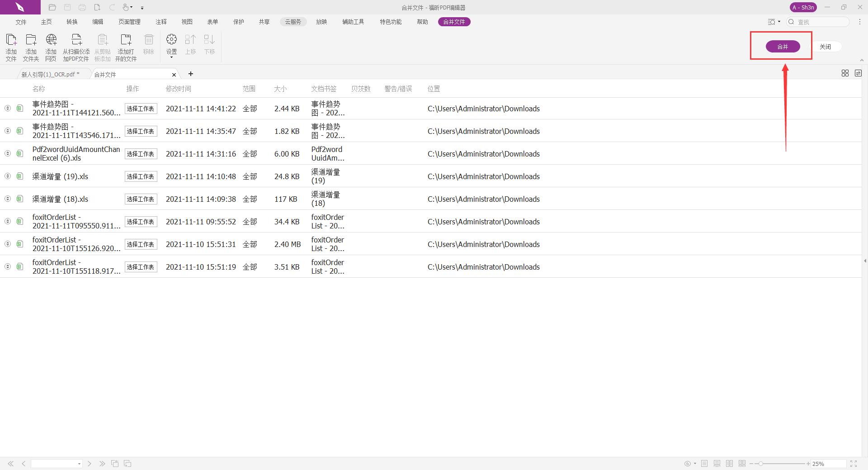Enter full screen using the bottom-right icon
Screen dimensions: 868x470
[x=854, y=464]
